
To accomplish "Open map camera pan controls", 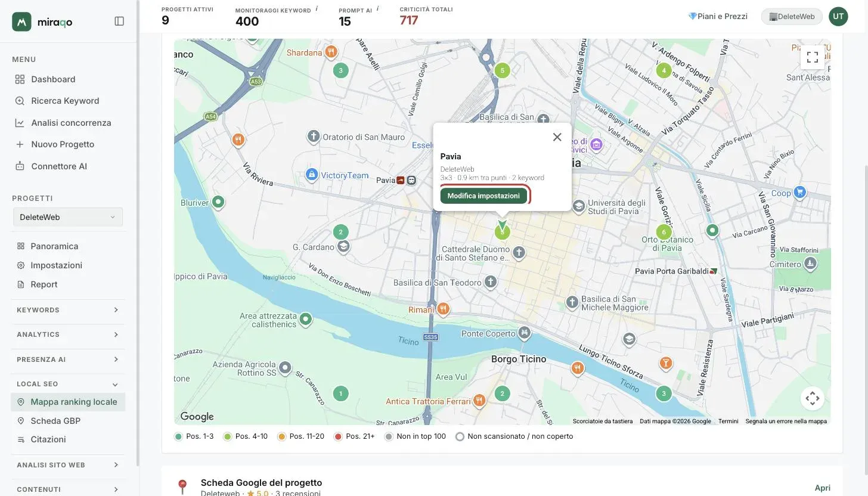I will click(x=812, y=398).
